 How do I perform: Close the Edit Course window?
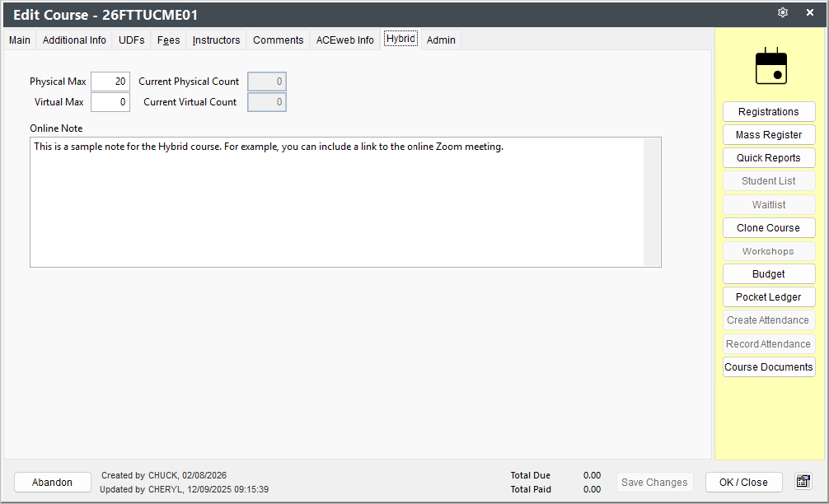809,12
